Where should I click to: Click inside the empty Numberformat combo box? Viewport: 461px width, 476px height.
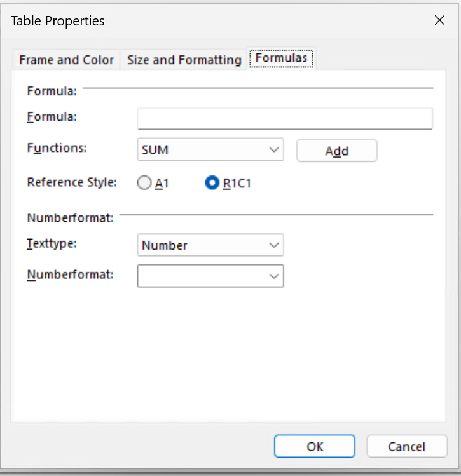pos(200,276)
